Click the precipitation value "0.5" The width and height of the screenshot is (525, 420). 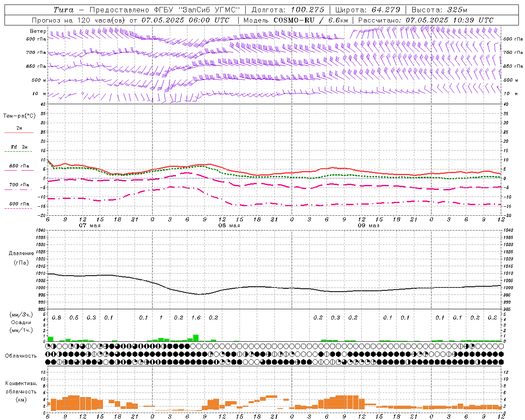tap(74, 318)
